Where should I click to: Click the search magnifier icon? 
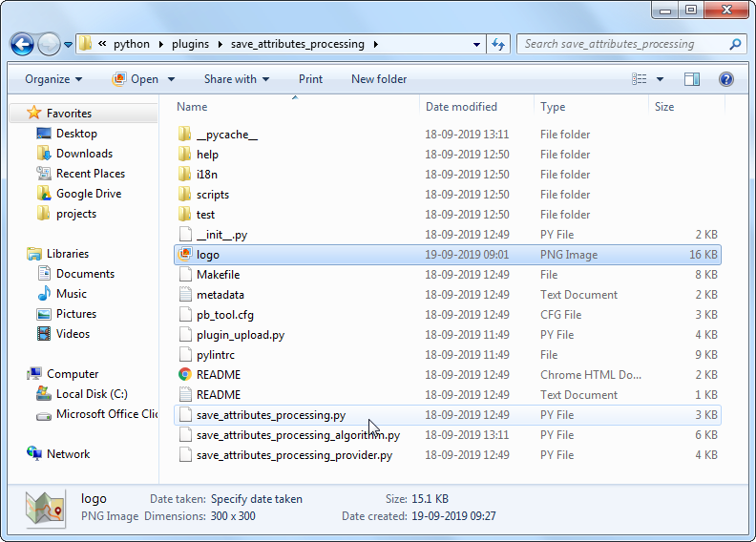(x=734, y=44)
